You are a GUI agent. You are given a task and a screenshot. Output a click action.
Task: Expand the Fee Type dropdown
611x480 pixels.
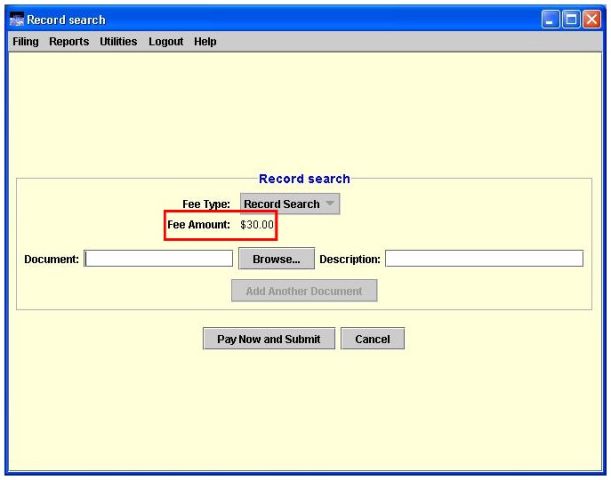pyautogui.click(x=290, y=204)
